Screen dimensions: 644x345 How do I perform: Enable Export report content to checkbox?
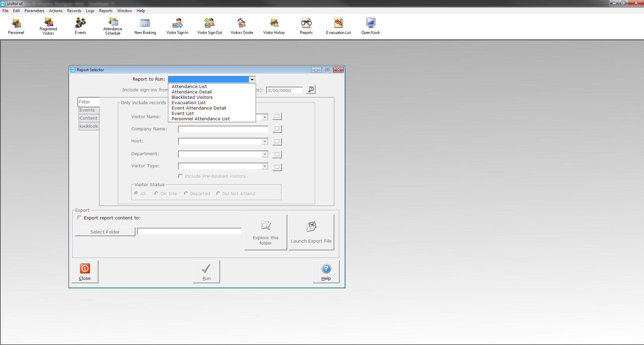click(80, 218)
